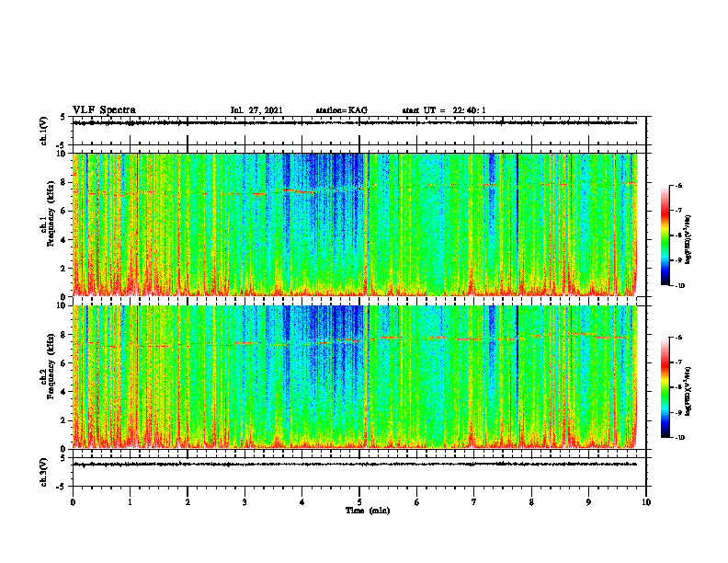This screenshot has height=563, width=728.
Task: Click the "station=KAG" header label
Action: click(x=342, y=110)
